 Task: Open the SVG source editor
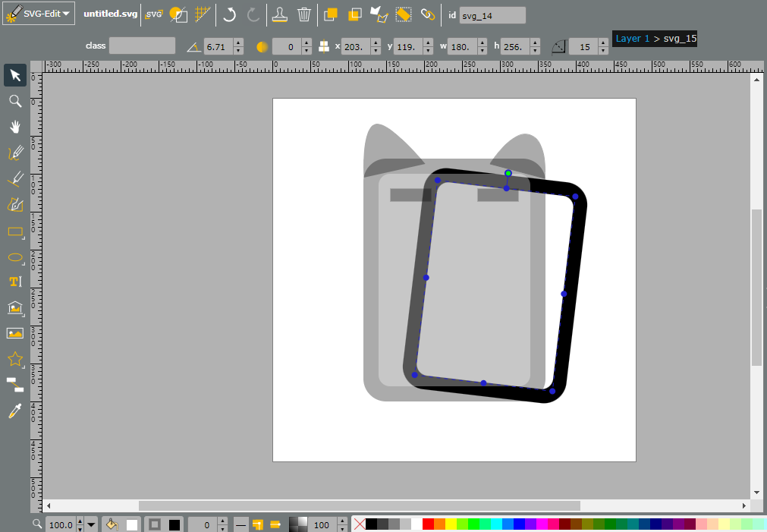pos(153,14)
